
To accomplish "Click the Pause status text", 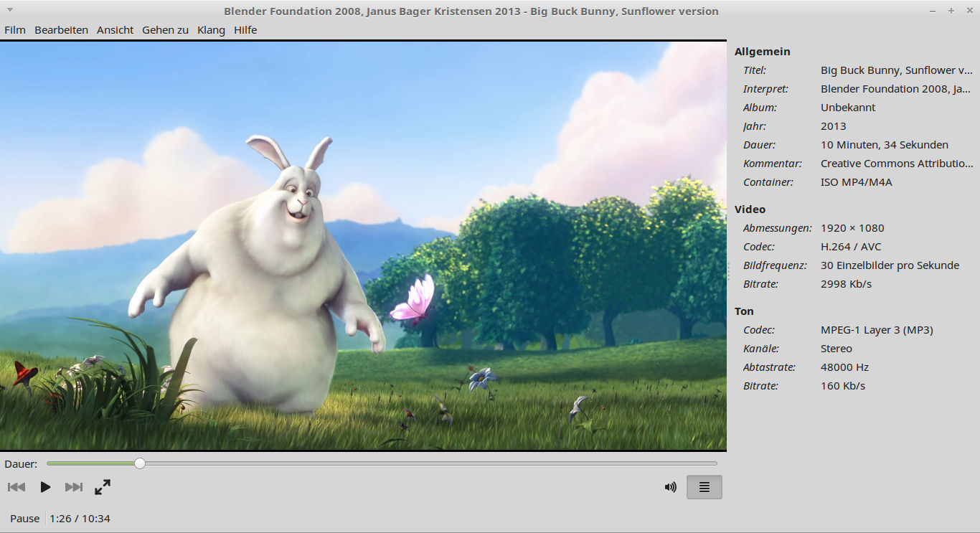I will (x=24, y=519).
